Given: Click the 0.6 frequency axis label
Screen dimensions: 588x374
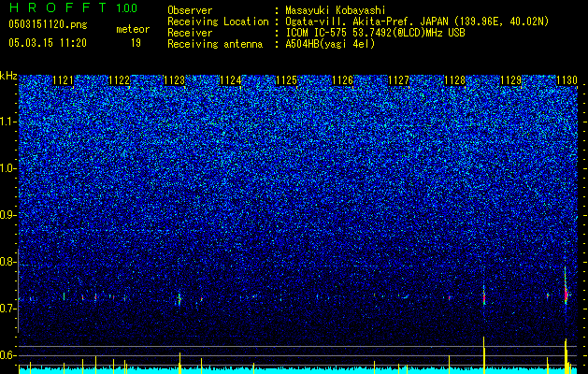Looking at the screenshot, I should [8, 355].
